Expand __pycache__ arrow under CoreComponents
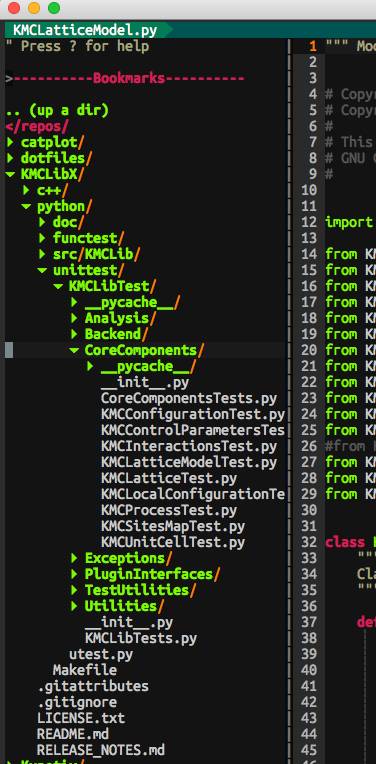376x764 pixels. pos(91,366)
